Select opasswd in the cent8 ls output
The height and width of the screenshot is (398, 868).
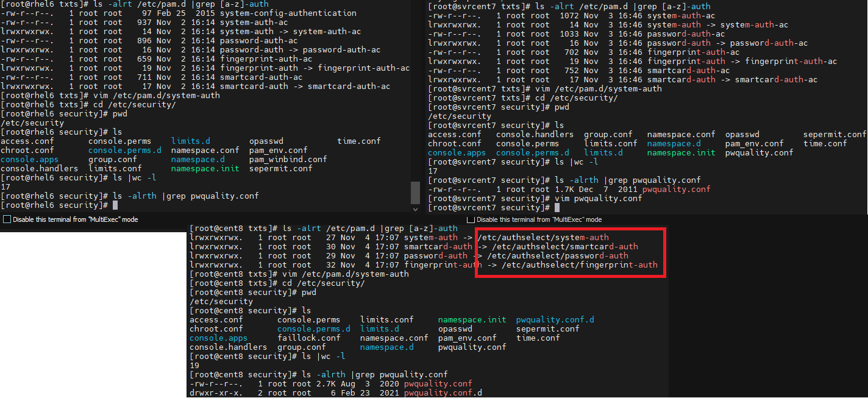coord(455,329)
